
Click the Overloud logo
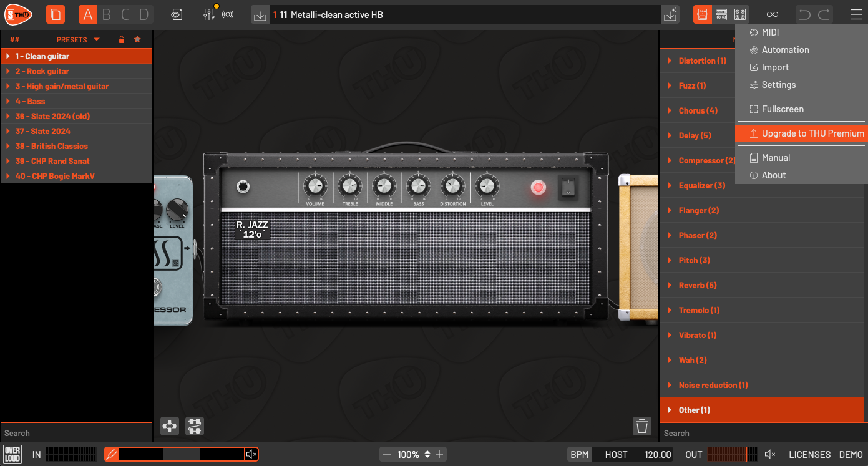tap(12, 454)
